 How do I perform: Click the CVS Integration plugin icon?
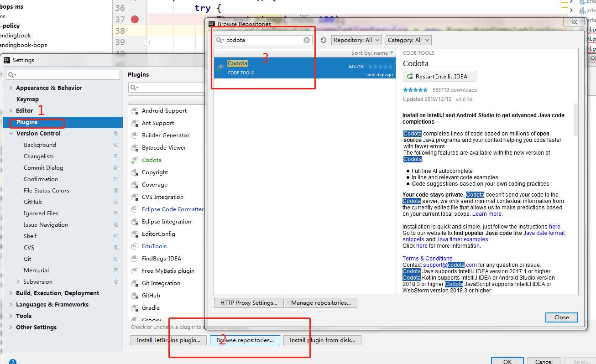135,197
